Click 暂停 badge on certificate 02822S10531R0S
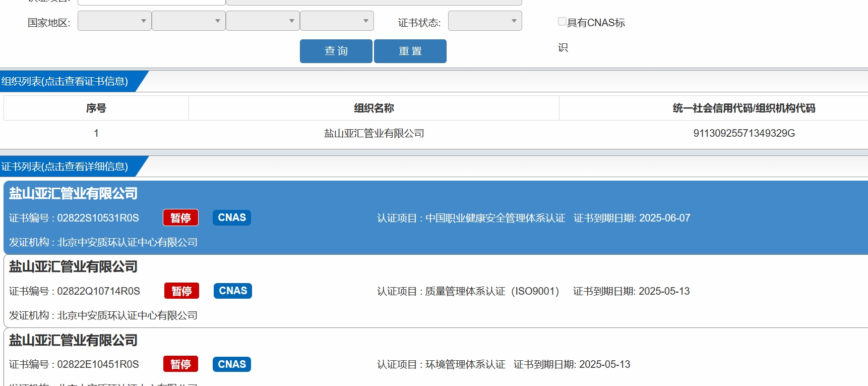The height and width of the screenshot is (386, 868). 180,217
